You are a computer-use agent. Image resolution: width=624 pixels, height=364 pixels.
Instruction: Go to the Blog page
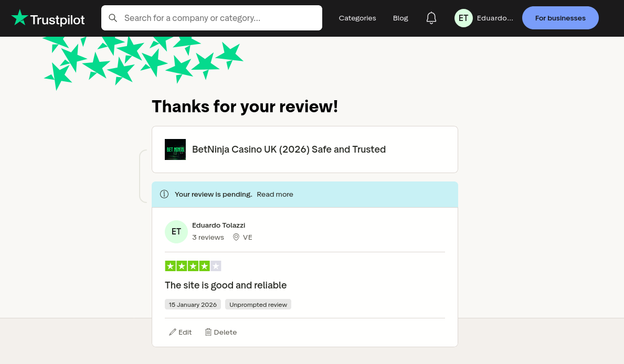[x=400, y=18]
